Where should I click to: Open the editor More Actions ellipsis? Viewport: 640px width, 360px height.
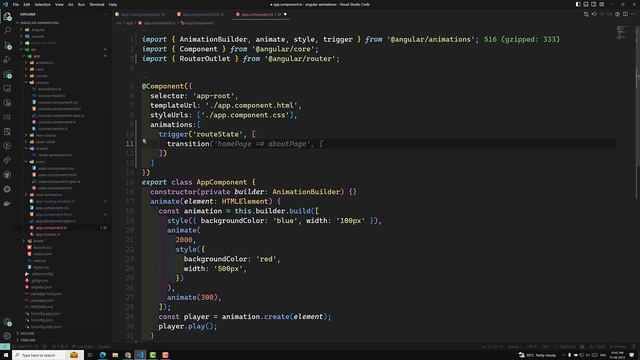point(633,14)
